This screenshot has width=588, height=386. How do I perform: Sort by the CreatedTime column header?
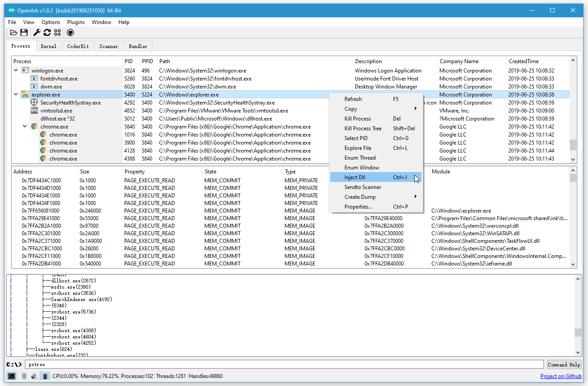point(538,61)
